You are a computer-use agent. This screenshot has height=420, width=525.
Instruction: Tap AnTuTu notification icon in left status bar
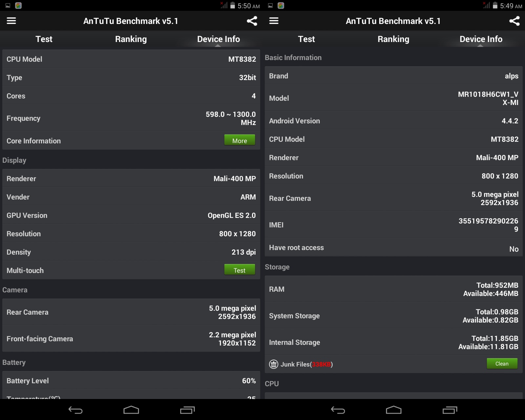(18, 6)
